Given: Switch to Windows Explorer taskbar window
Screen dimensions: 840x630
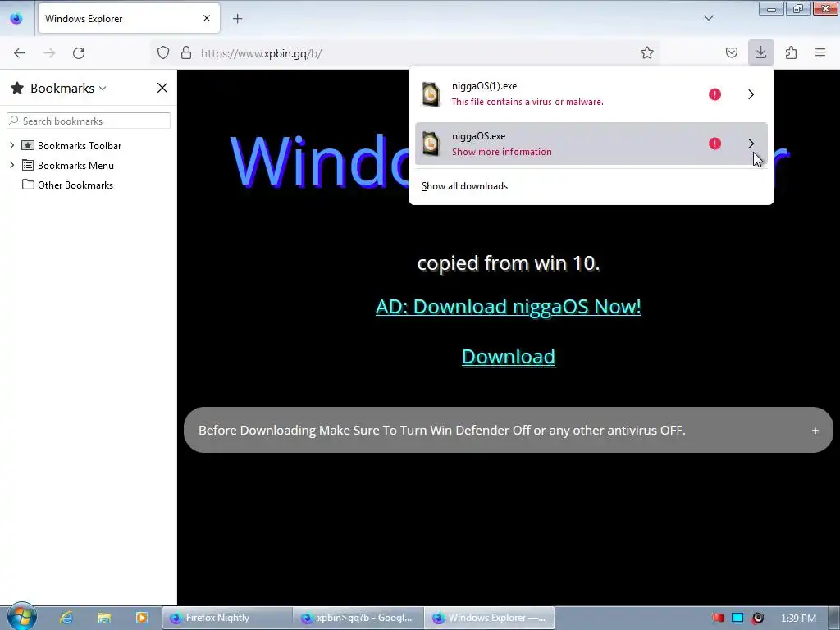Looking at the screenshot, I should 490,618.
